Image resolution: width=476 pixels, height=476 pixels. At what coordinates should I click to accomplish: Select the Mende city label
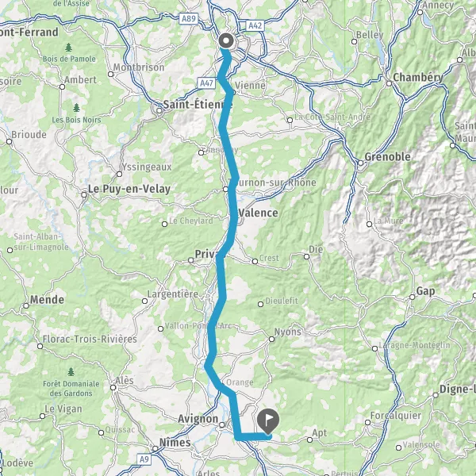(47, 300)
